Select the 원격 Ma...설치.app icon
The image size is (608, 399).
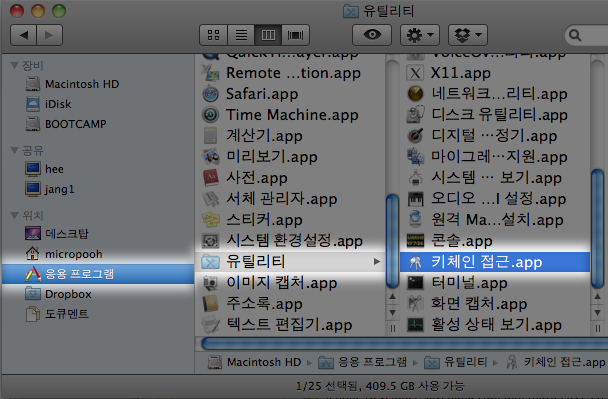tap(415, 220)
